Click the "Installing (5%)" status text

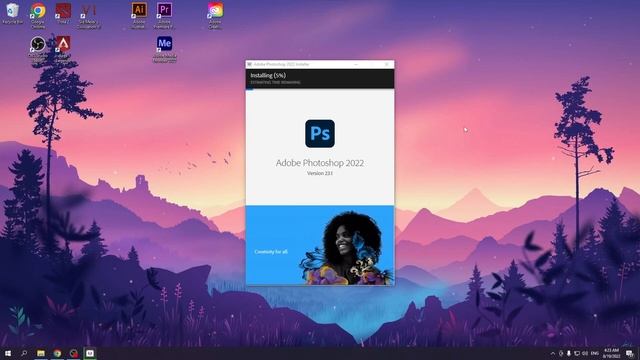268,76
